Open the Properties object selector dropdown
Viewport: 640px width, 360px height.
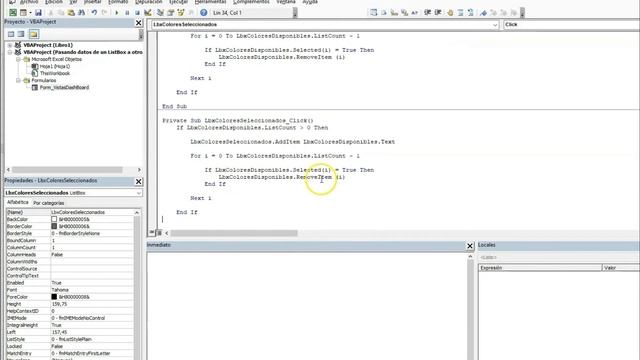[x=138, y=193]
